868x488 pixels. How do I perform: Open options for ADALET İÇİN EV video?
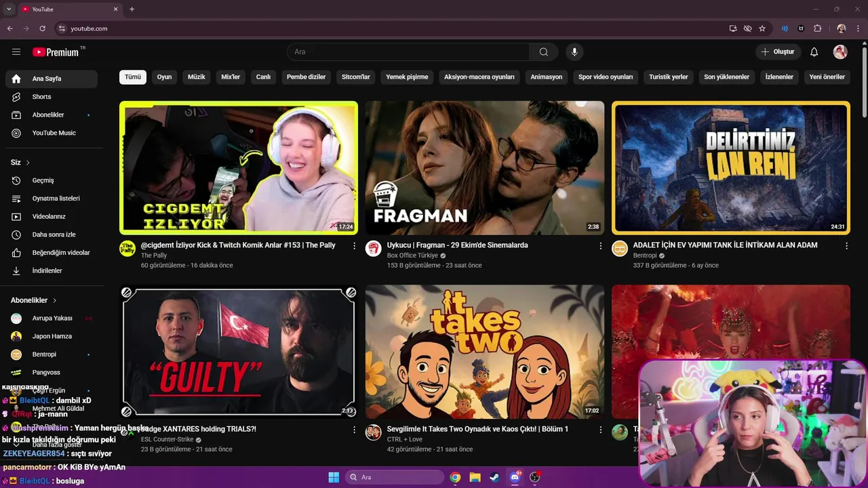846,245
